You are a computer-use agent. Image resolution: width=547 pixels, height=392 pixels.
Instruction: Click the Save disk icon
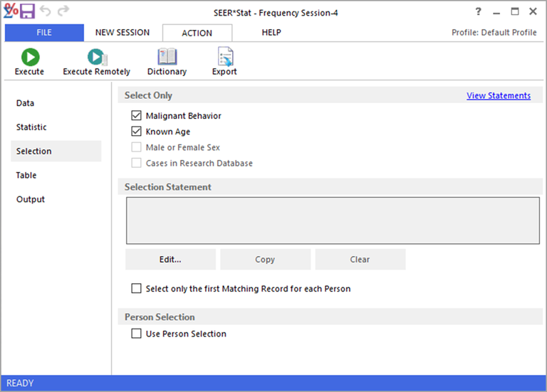point(27,11)
